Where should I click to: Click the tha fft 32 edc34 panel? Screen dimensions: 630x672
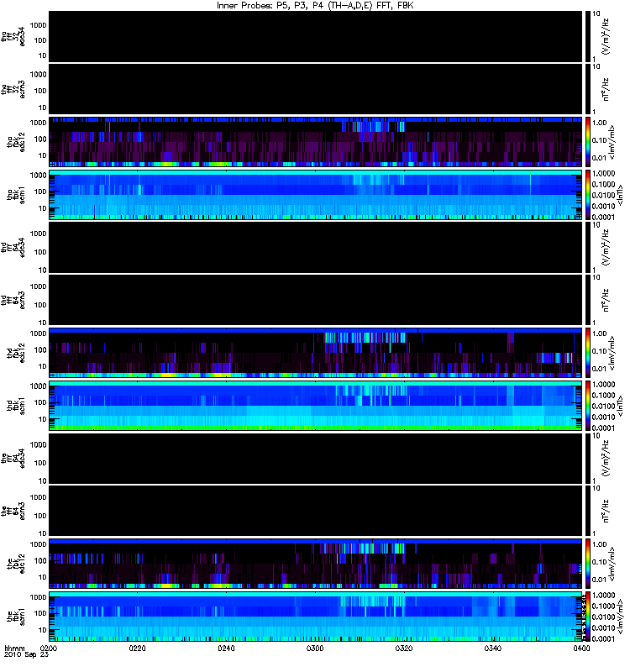(316, 37)
